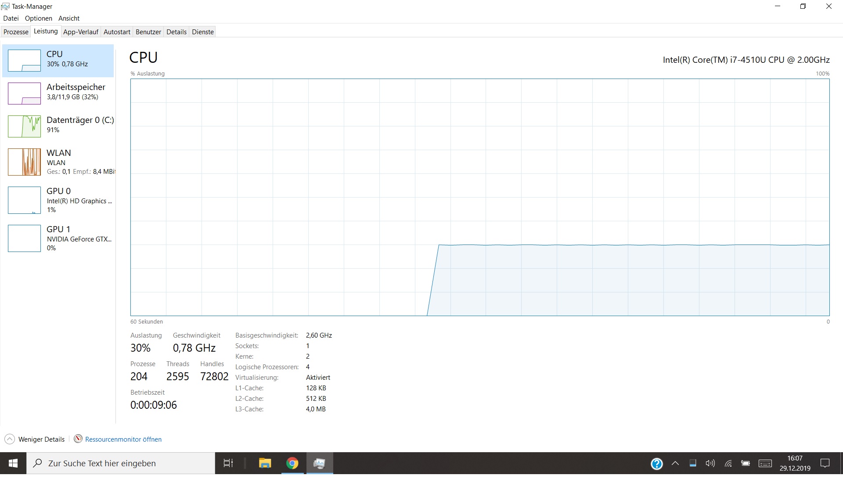Switch to the App-Verlauf tab

tap(80, 32)
